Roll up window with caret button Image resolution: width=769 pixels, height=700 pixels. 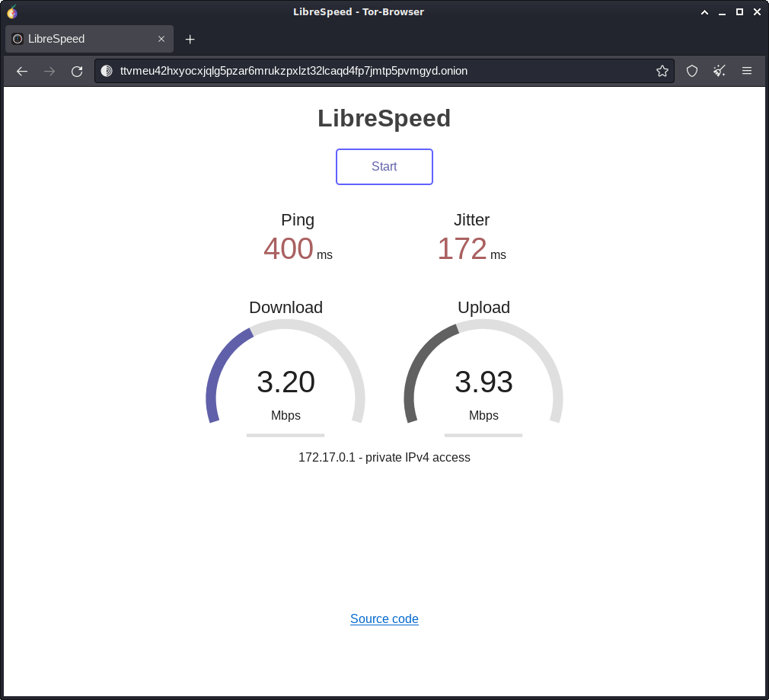click(x=704, y=12)
